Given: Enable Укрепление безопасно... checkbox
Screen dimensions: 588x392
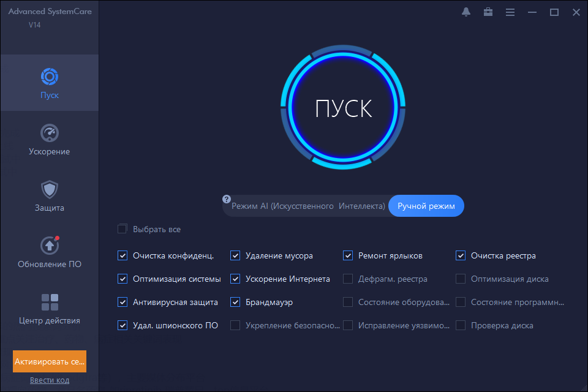Looking at the screenshot, I should 235,325.
